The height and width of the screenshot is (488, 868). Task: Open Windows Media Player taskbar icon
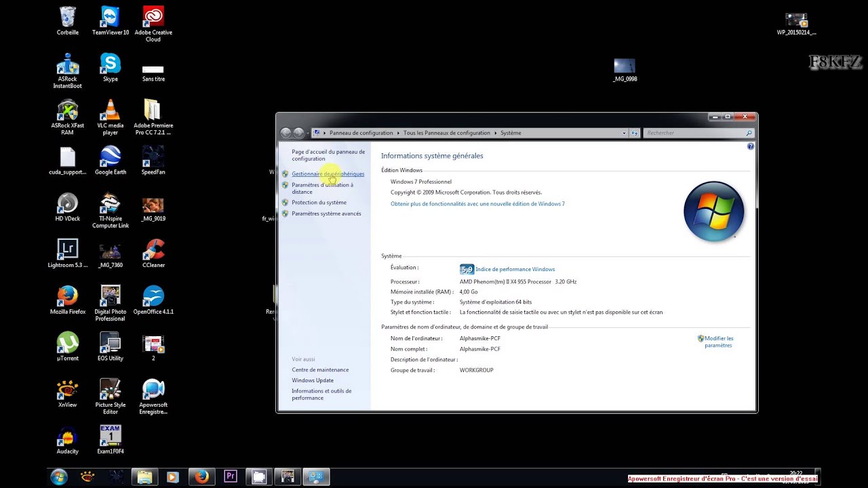click(173, 476)
